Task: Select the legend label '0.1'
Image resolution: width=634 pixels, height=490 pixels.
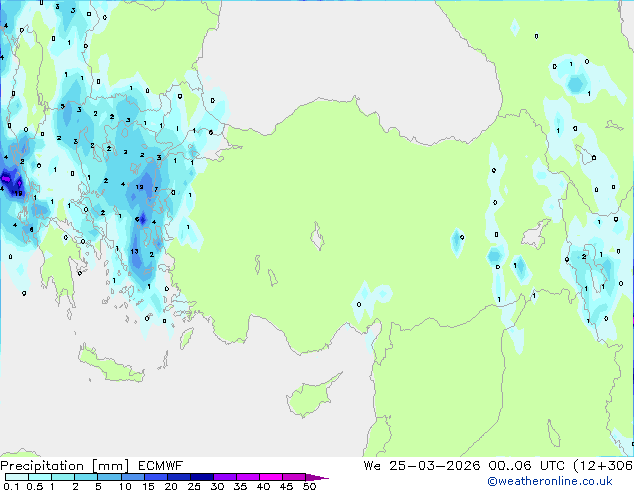Action: (x=11, y=486)
